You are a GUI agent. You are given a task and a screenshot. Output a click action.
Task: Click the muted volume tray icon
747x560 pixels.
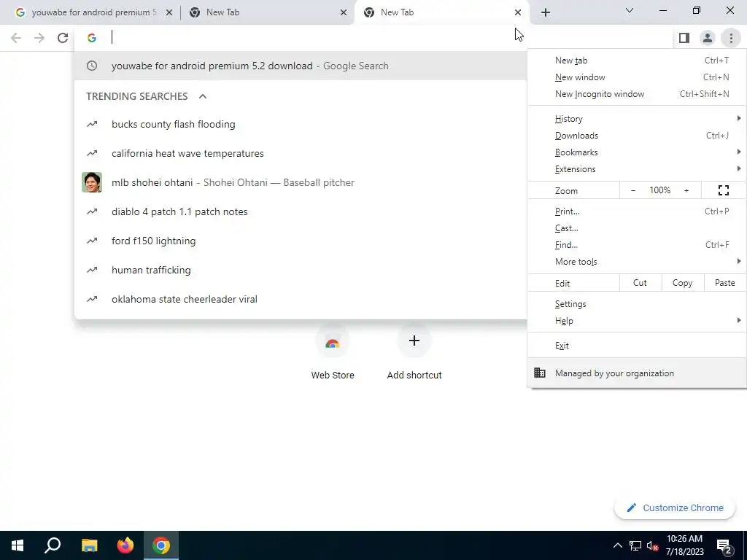(x=652, y=545)
